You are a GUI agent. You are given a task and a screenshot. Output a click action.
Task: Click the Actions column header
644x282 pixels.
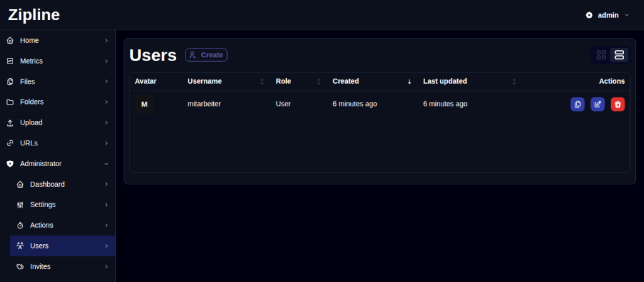[611, 81]
